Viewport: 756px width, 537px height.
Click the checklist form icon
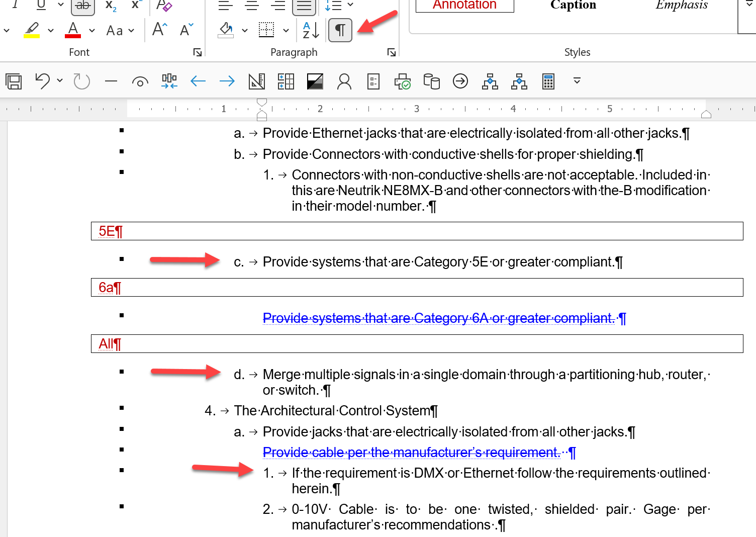tap(373, 81)
